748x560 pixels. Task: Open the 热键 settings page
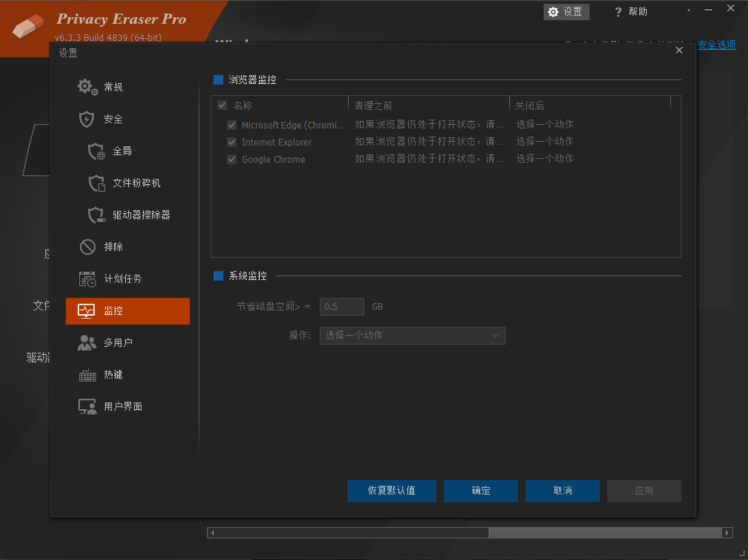point(127,374)
